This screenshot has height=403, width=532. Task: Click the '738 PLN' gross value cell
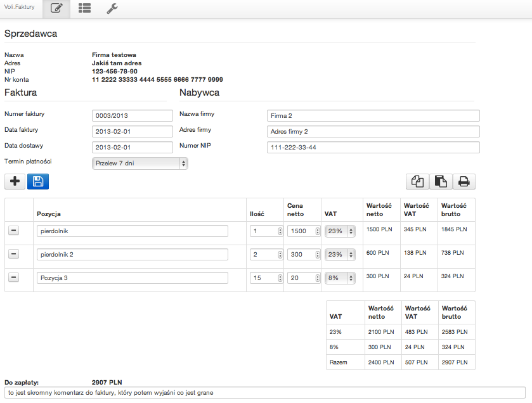click(x=452, y=253)
